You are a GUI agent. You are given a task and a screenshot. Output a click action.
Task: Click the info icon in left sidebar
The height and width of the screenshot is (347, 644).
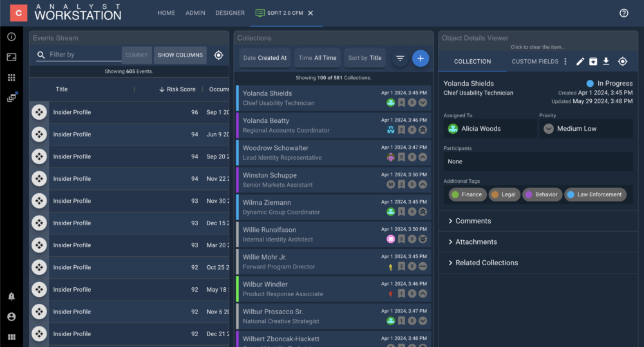pyautogui.click(x=12, y=37)
